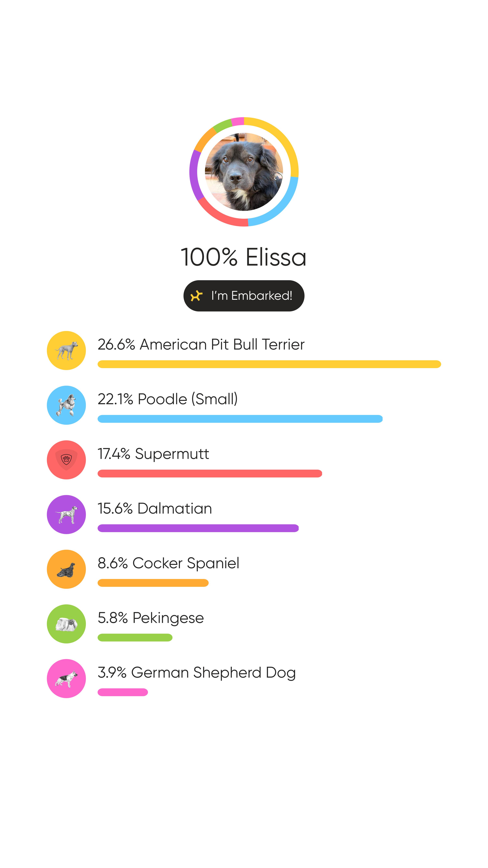This screenshot has height=868, width=488.
Task: Select the 8.6% Cocker Spaniel label
Action: [x=168, y=563]
